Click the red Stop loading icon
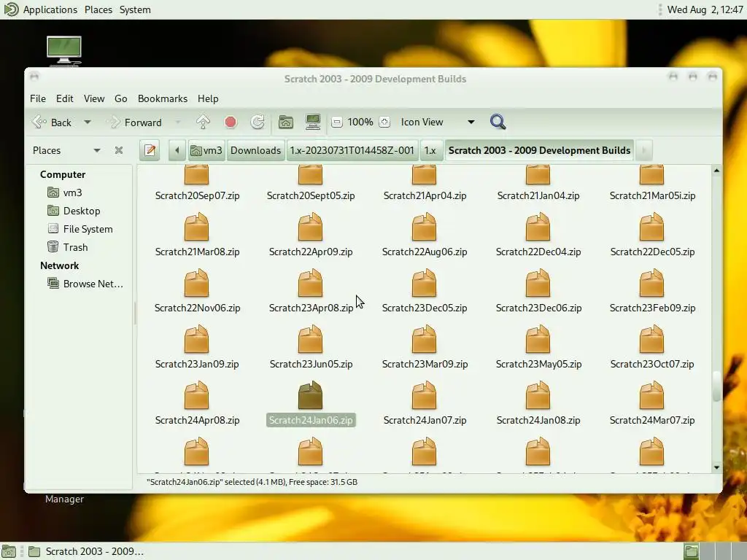Screen dimensions: 747x560 (231, 122)
